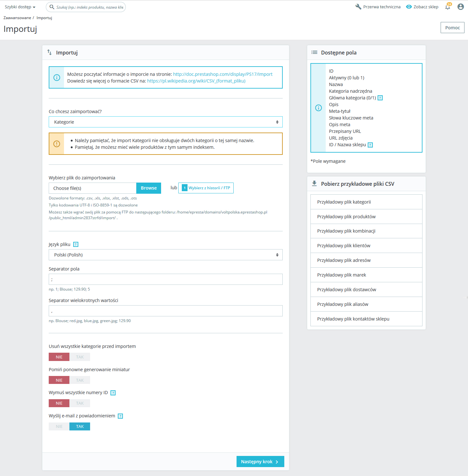Screen dimensions: 468x476
Task: Click into the Separator pola input field
Action: pos(166,279)
